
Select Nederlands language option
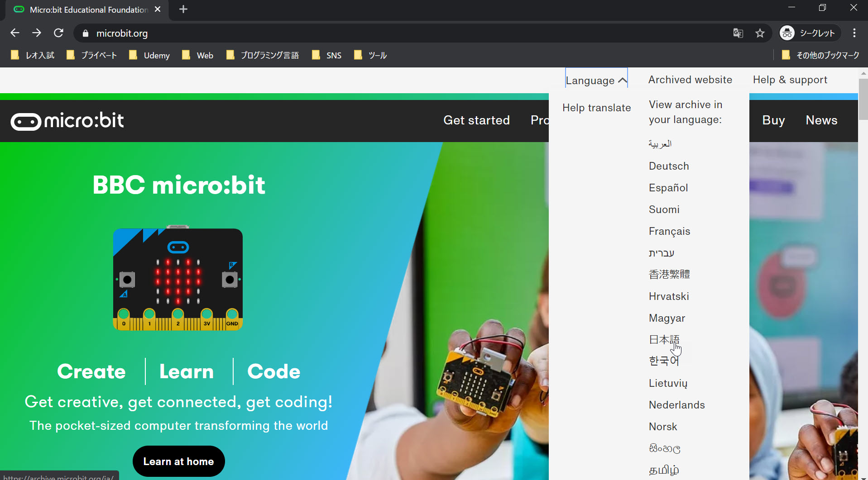677,405
